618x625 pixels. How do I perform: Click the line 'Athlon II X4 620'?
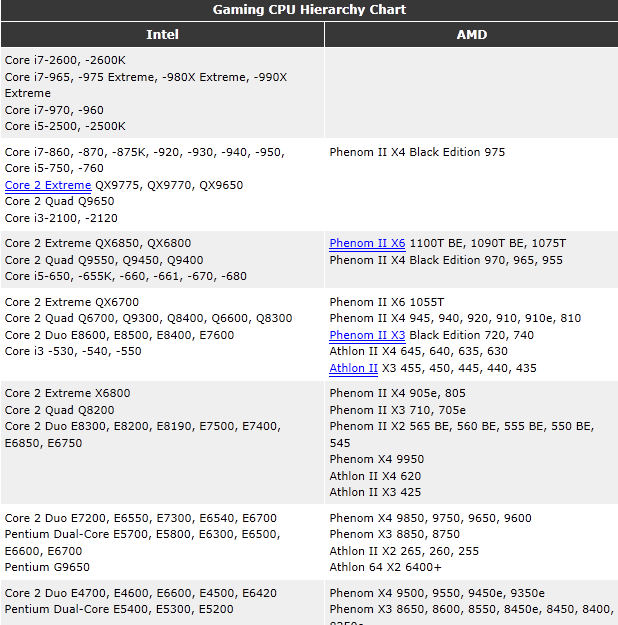pyautogui.click(x=375, y=476)
